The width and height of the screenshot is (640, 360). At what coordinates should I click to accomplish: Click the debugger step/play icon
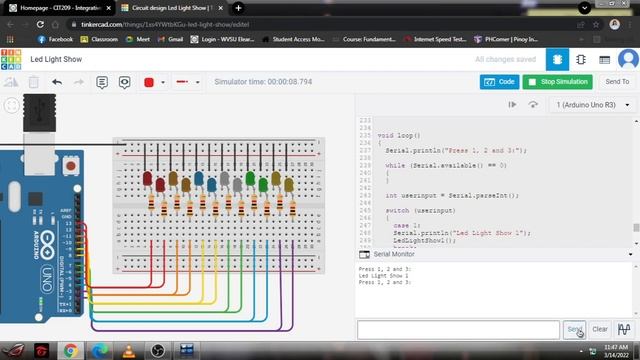[x=512, y=105]
